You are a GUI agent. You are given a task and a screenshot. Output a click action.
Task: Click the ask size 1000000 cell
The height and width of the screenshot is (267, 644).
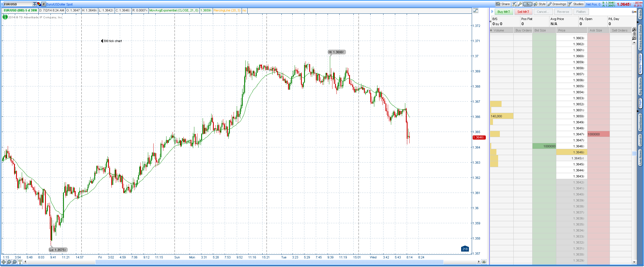598,134
